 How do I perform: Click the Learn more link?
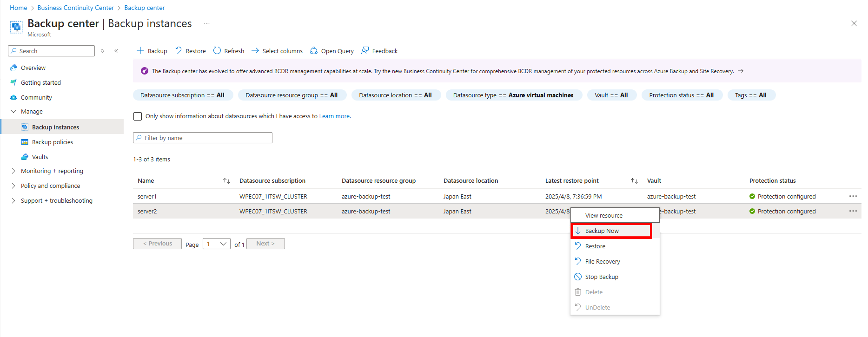coord(334,116)
